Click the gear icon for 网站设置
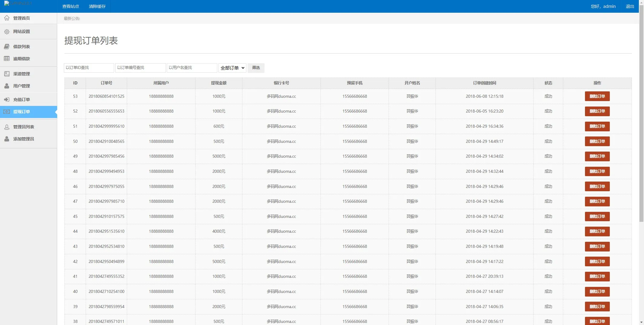The height and width of the screenshot is (325, 644). (x=7, y=31)
